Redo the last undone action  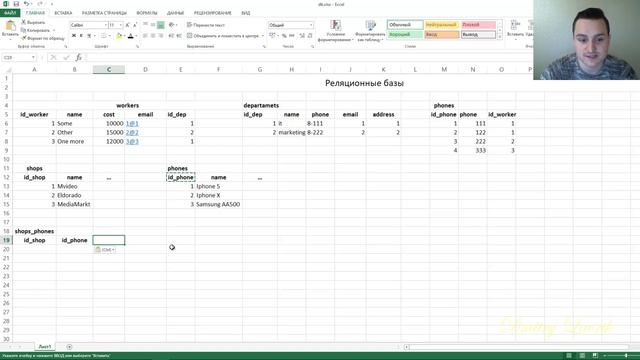40,4
